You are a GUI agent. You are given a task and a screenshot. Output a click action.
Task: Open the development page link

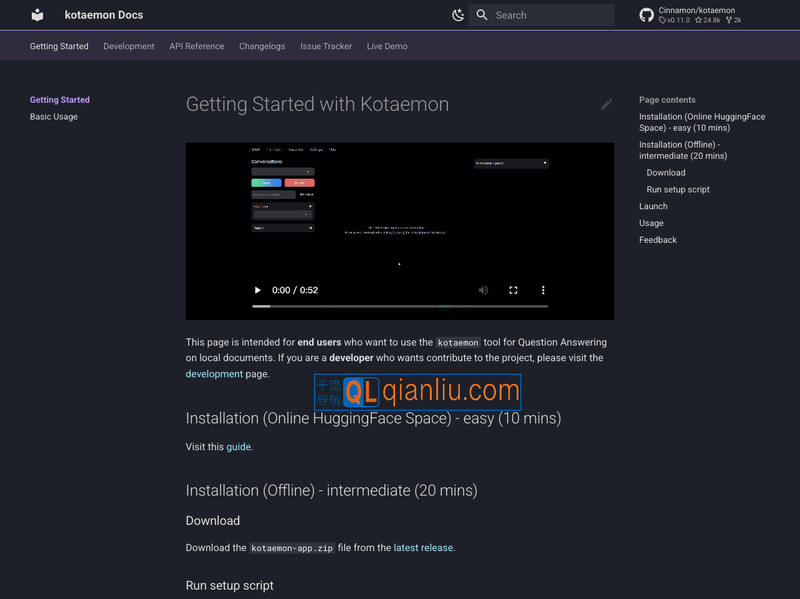[x=214, y=374]
